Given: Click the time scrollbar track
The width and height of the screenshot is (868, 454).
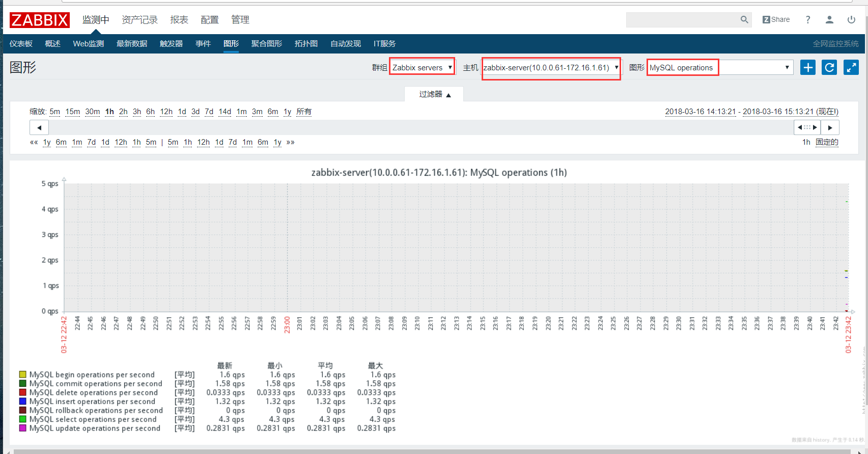Looking at the screenshot, I should point(422,127).
